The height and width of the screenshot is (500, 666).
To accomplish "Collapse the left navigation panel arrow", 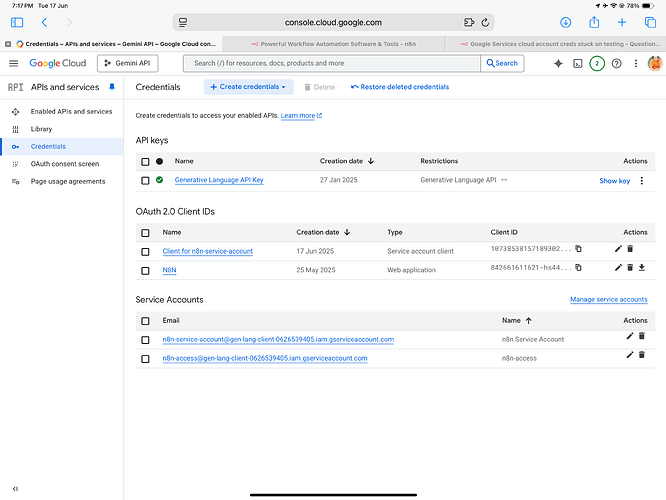I will coord(15,489).
